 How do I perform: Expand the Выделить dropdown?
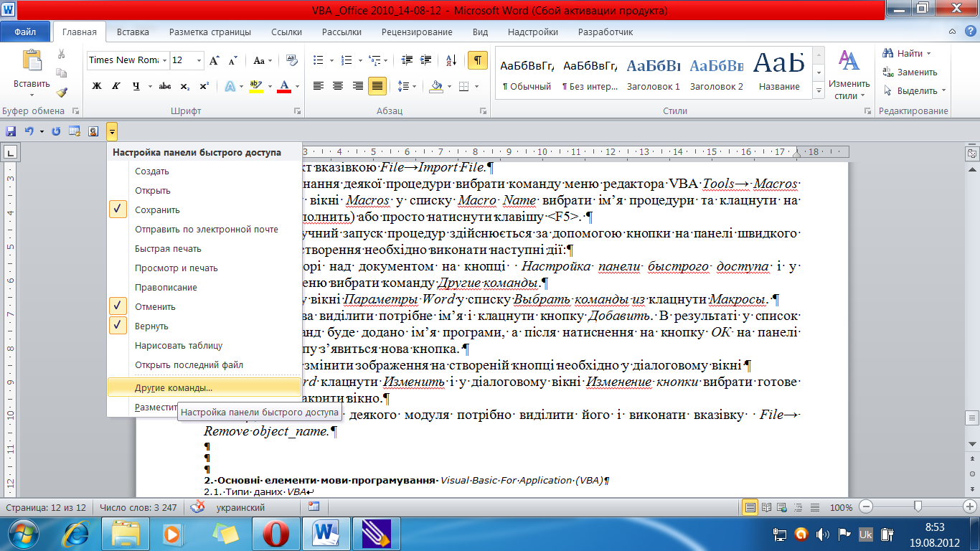click(x=943, y=91)
